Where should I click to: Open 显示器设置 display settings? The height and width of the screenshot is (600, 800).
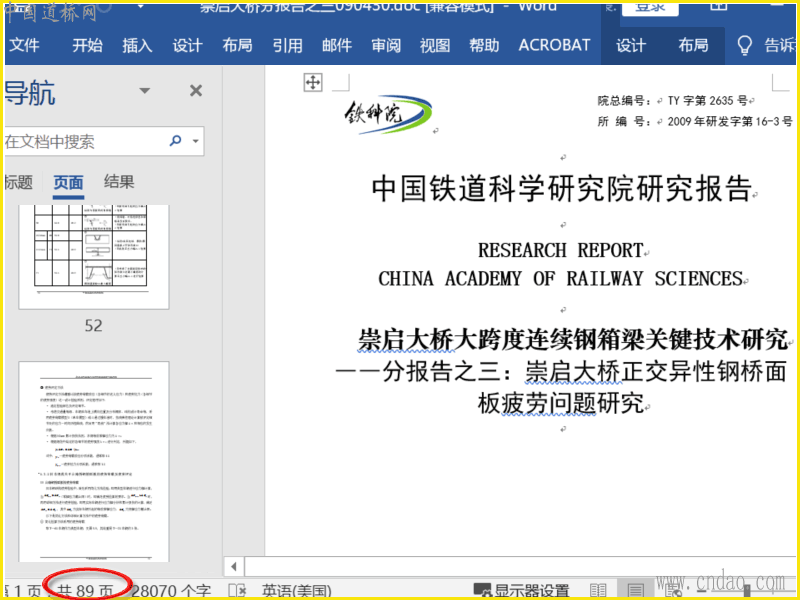tap(521, 591)
